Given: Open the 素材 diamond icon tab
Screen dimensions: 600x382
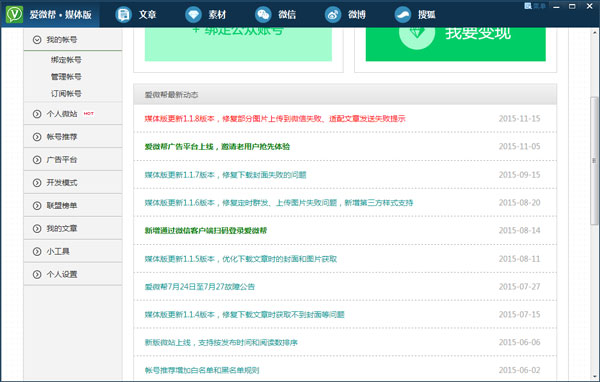Looking at the screenshot, I should click(x=205, y=15).
